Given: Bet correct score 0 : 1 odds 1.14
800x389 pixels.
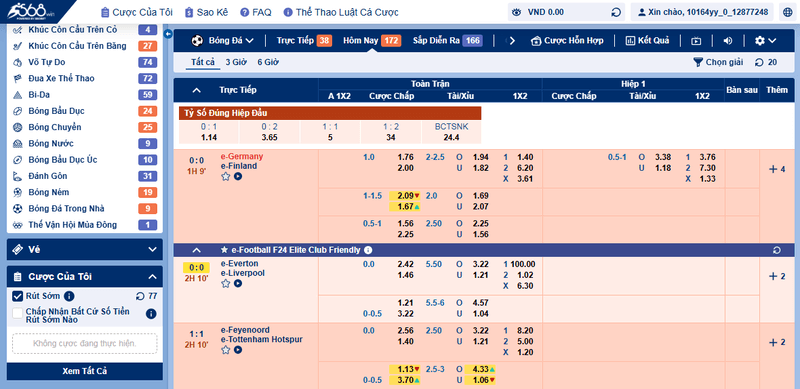Looking at the screenshot, I should tap(208, 132).
